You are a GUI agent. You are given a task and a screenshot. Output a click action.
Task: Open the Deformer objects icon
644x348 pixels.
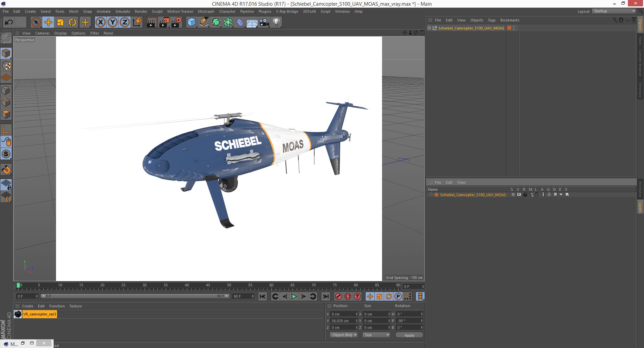(240, 22)
